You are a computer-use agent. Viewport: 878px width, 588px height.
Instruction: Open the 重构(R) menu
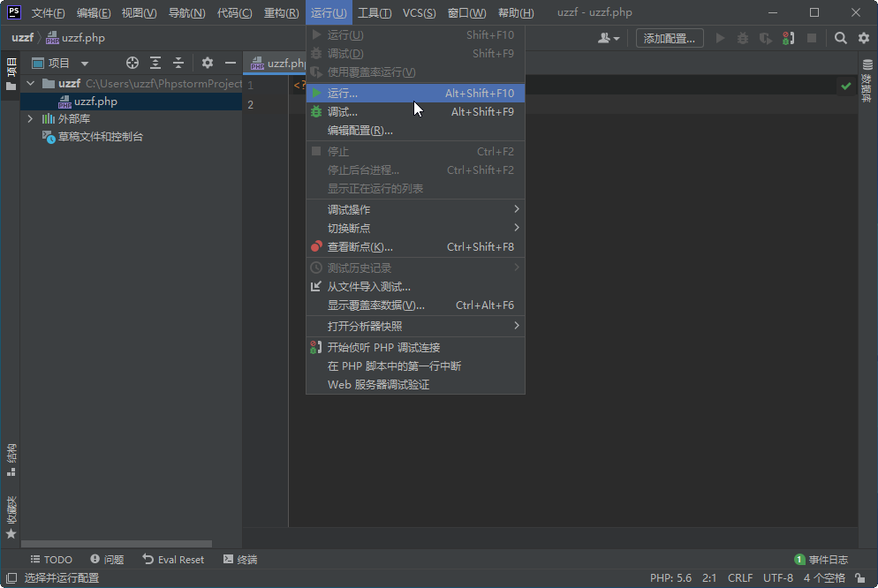point(282,12)
